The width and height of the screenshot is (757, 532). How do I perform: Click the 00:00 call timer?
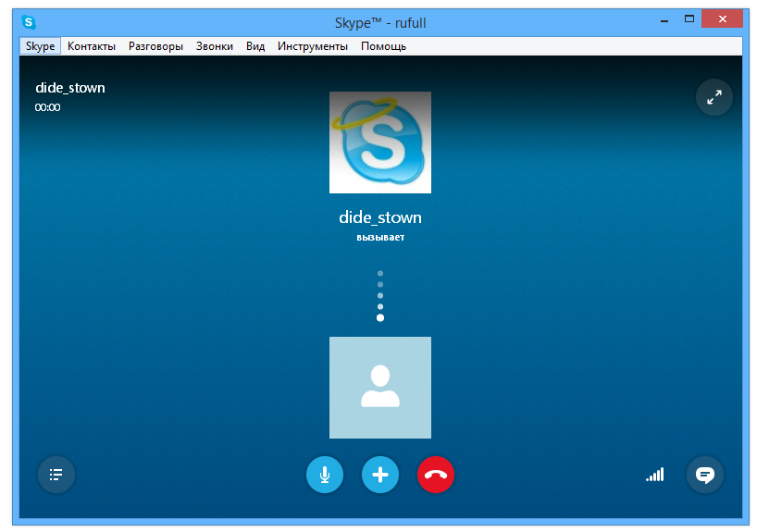pyautogui.click(x=47, y=107)
